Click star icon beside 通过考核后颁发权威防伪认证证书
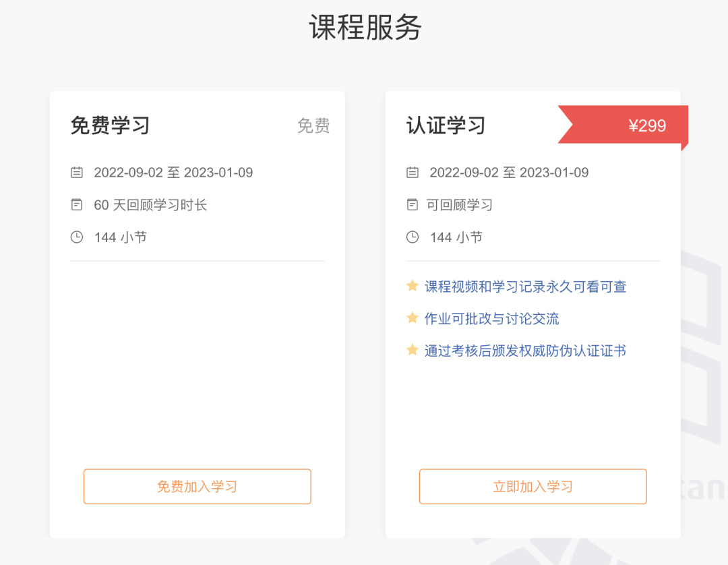The height and width of the screenshot is (565, 728). tap(413, 350)
